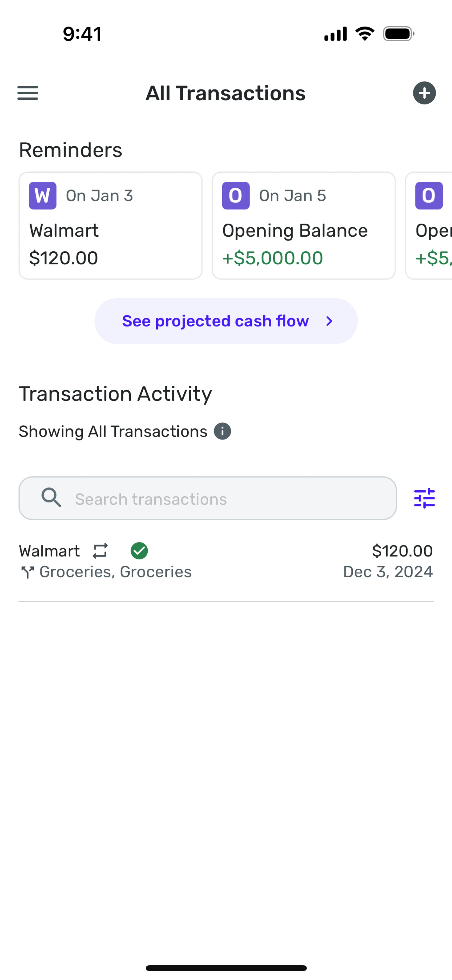Open the hamburger navigation menu
The width and height of the screenshot is (452, 980).
pos(28,93)
